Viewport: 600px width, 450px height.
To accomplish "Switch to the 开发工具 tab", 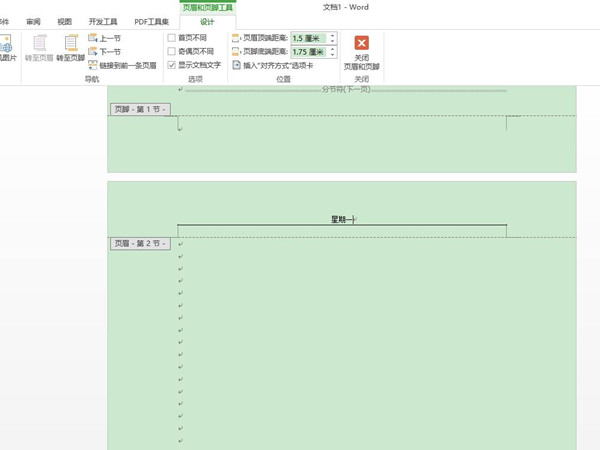I will coord(103,21).
